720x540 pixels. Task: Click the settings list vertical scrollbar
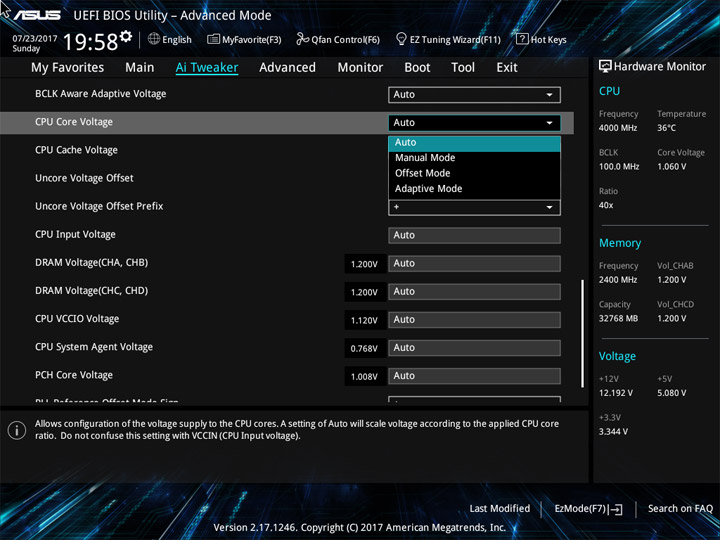click(582, 333)
